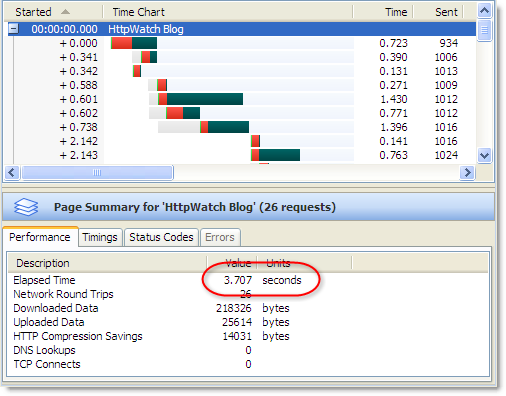Screen dimensions: 506x396
Task: Select the request started at +0.738
Action: [x=242, y=127]
